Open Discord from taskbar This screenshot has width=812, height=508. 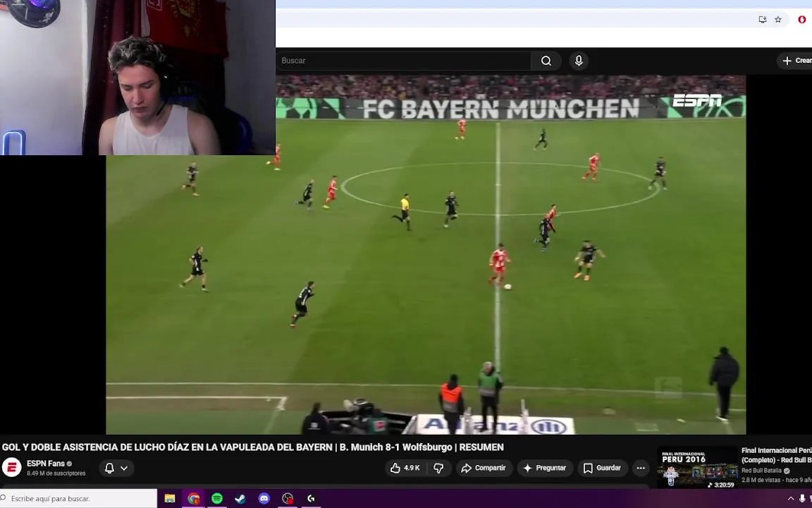click(264, 499)
